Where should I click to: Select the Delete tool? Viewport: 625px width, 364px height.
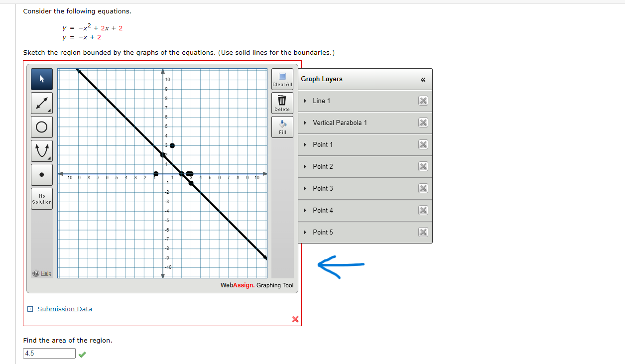click(282, 103)
